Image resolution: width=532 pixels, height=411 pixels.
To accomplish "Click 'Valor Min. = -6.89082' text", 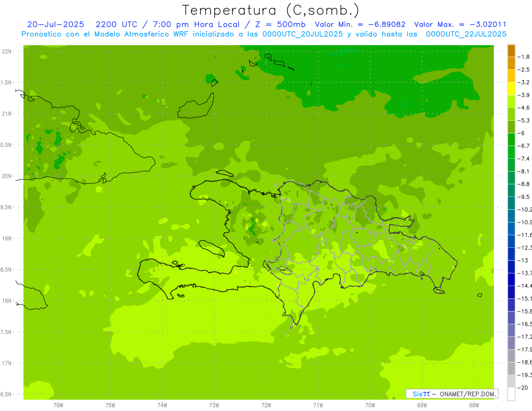I will coord(360,24).
